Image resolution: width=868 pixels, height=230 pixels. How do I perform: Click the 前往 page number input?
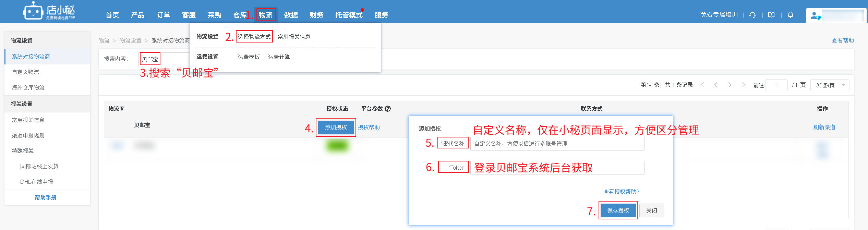click(776, 85)
